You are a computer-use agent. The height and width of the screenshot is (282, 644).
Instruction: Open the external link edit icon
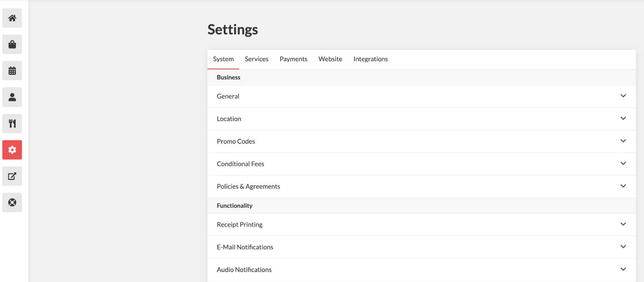coord(12,176)
